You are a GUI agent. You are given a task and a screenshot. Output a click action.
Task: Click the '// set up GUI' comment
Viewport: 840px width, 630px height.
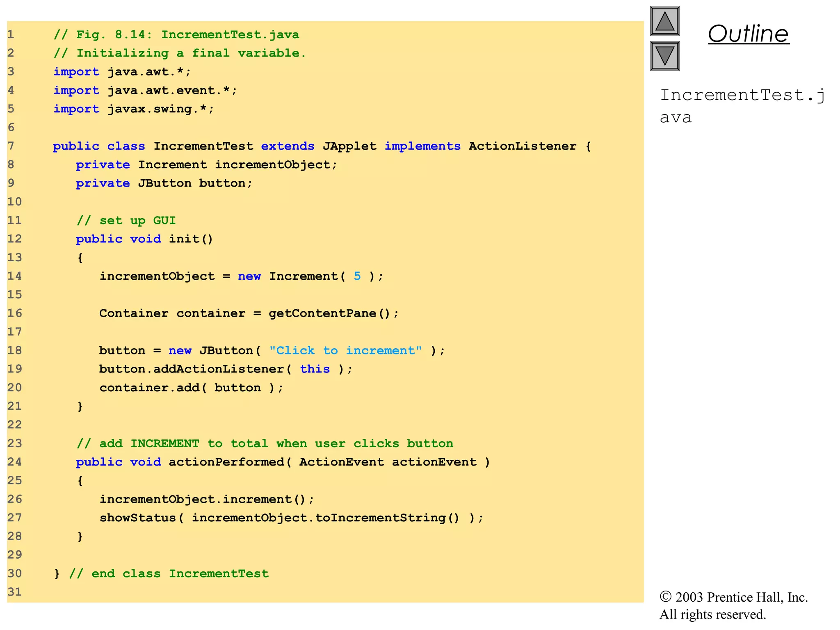pyautogui.click(x=126, y=220)
